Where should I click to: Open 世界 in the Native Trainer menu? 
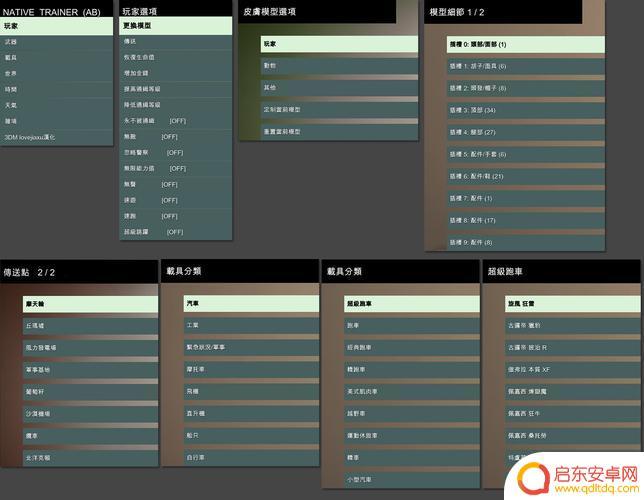click(x=56, y=74)
